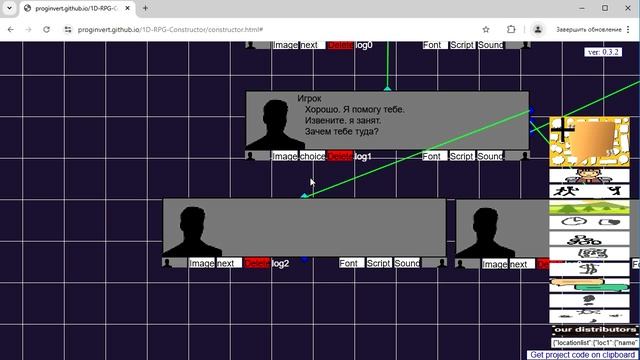Click the single speech bubble sidebar button
Image resolution: width=640 pixels, height=360 pixels.
pyautogui.click(x=589, y=300)
